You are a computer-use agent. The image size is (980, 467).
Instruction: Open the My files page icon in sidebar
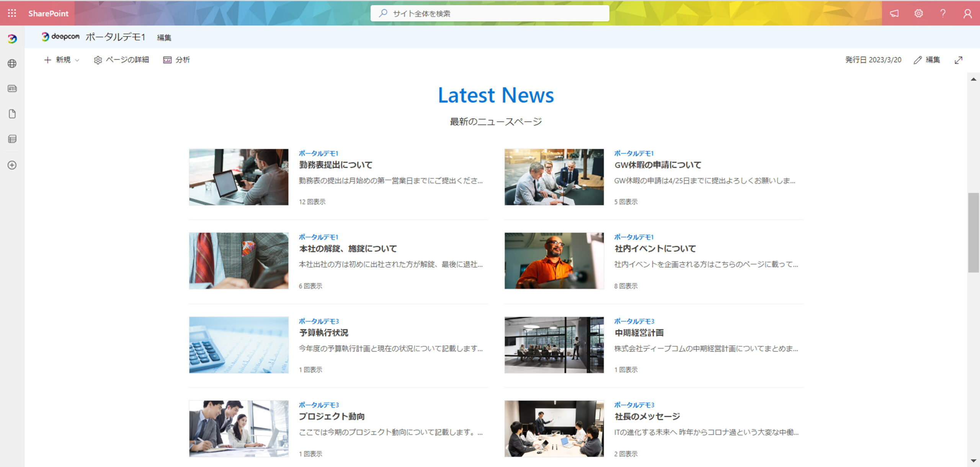(x=12, y=114)
